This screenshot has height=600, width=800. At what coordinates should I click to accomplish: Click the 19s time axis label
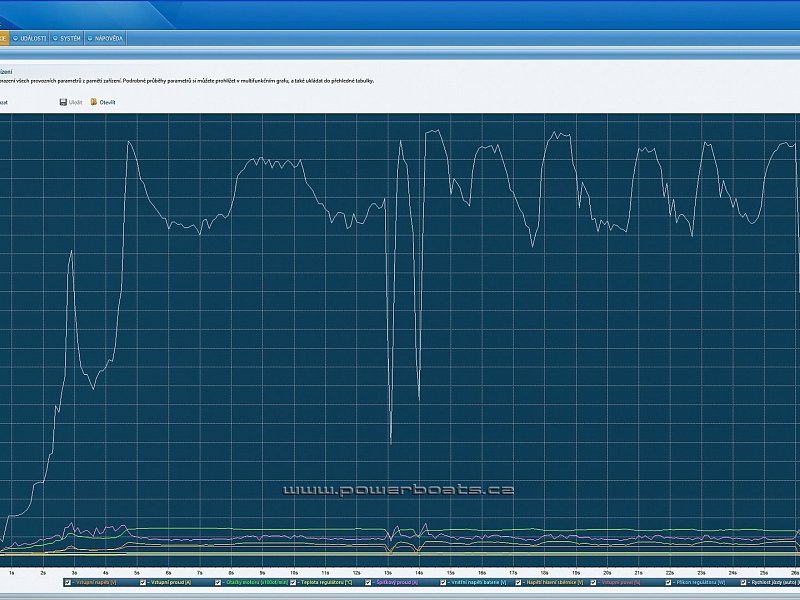click(576, 573)
